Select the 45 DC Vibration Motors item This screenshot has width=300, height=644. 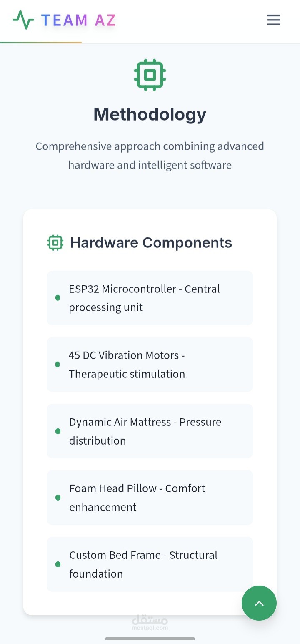pyautogui.click(x=150, y=365)
